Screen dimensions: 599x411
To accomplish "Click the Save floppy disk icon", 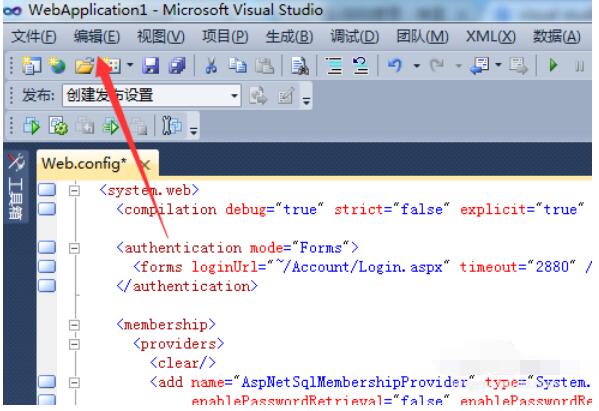I will [151, 66].
